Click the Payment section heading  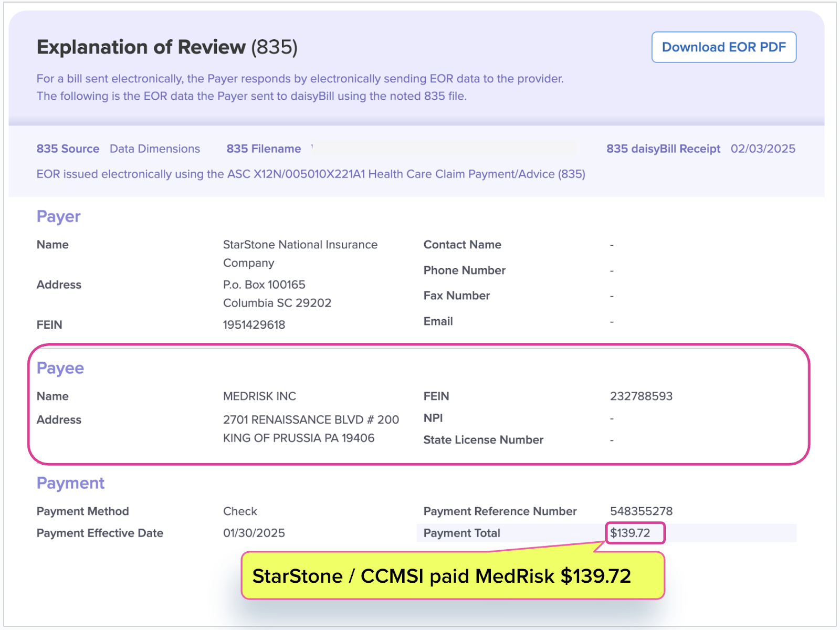click(x=70, y=483)
